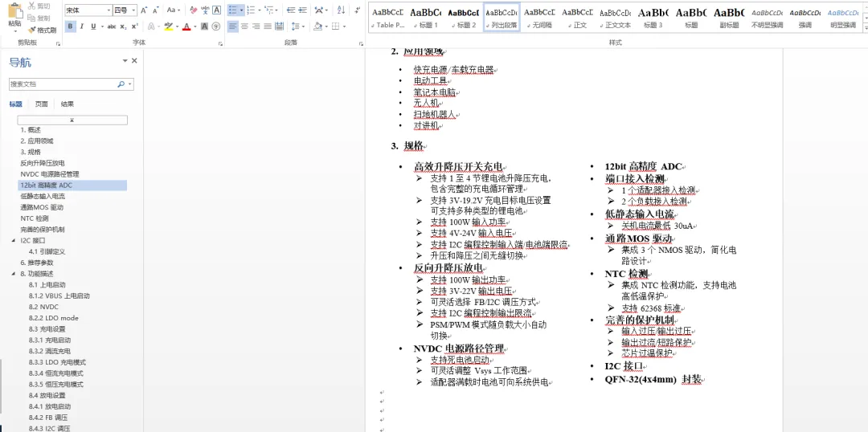The height and width of the screenshot is (432, 868).
Task: Click the Cut (剪切) scissors icon
Action: 32,6
